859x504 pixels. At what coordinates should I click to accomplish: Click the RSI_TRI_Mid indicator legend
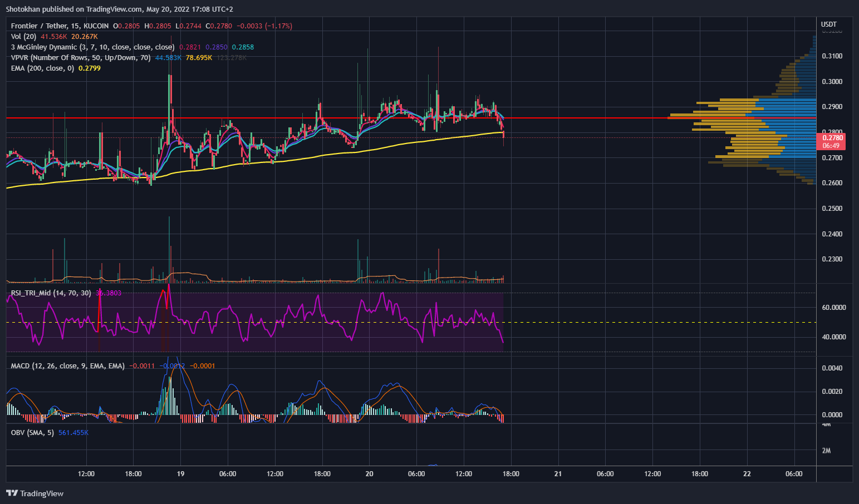tap(51, 293)
